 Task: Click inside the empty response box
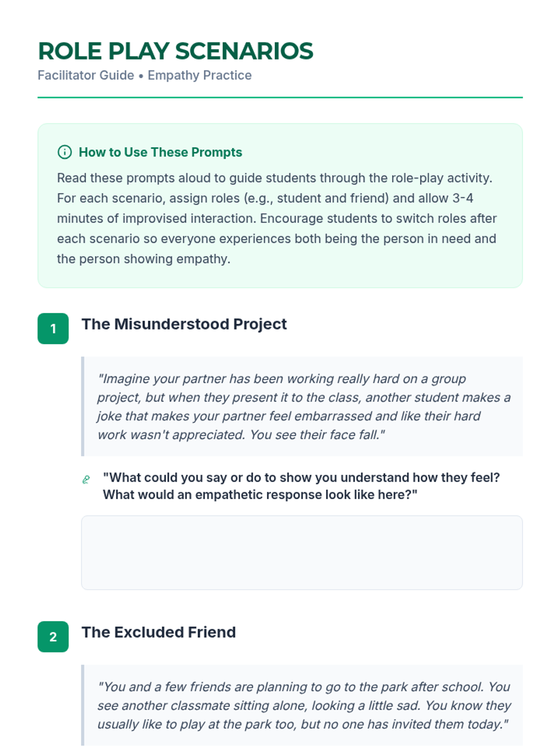point(302,553)
